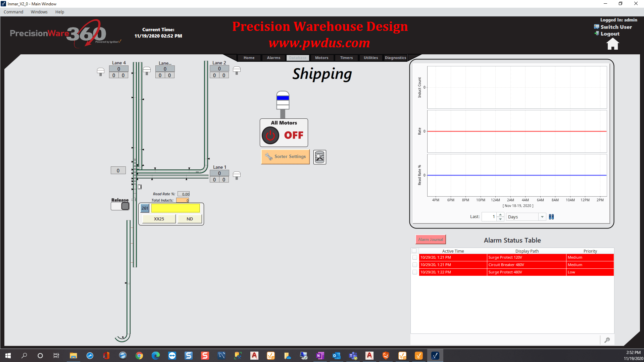Check the Surge Protect 480V alarm checkbox
The image size is (644, 362).
point(415,272)
